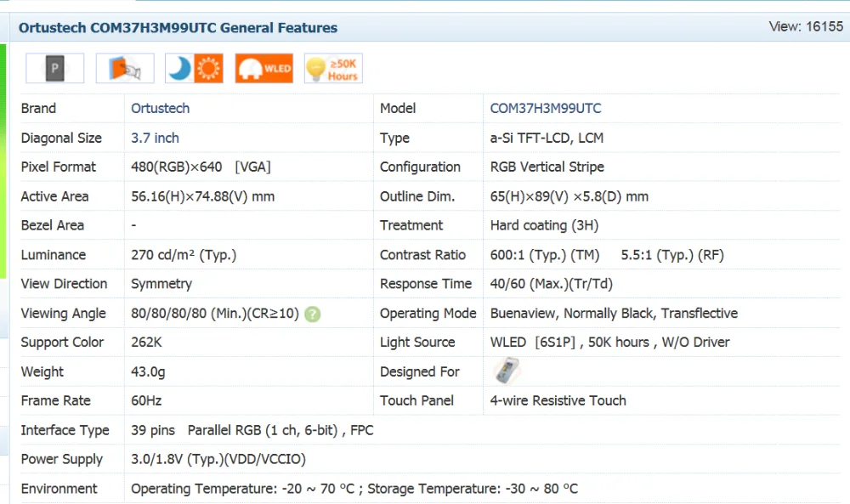Click the Hard coating (3H) treatment value
The width and height of the screenshot is (850, 504).
pos(544,225)
